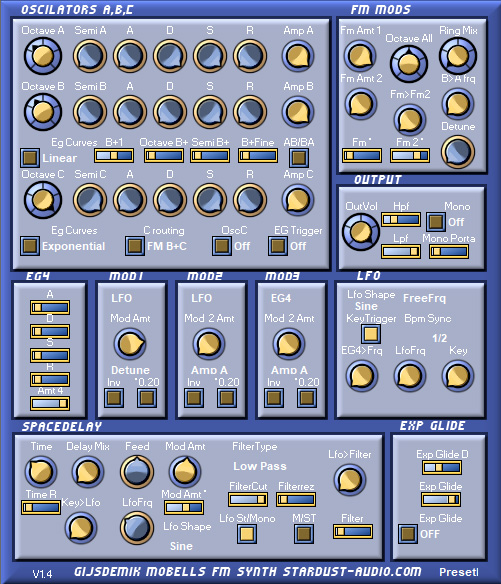Toggle the Mono Off switch
Viewport: 501px width, 584px height.
coord(435,222)
